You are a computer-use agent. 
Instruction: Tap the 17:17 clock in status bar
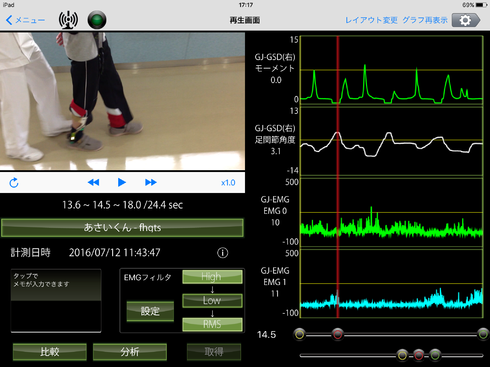(x=246, y=5)
